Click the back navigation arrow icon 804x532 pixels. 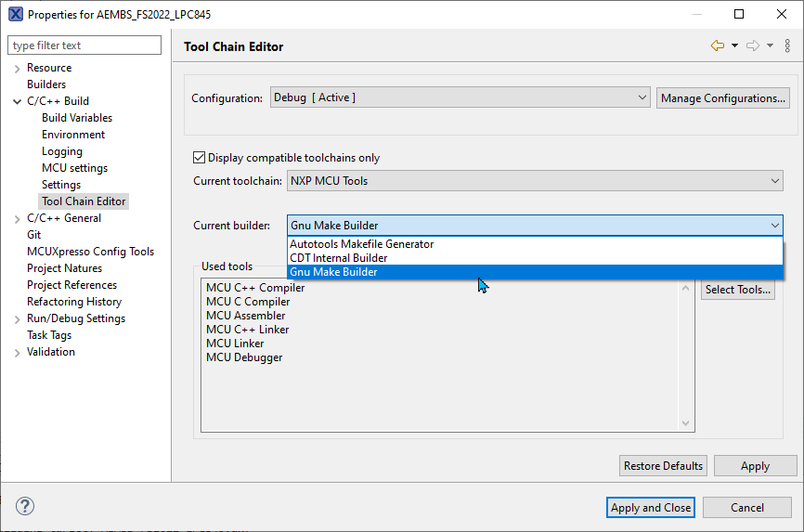pyautogui.click(x=717, y=45)
